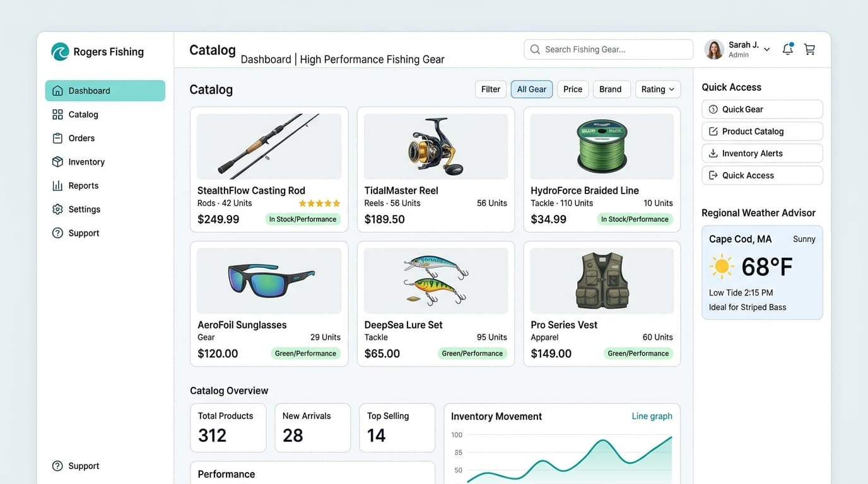Open the Pro Series Vest image

click(x=602, y=280)
